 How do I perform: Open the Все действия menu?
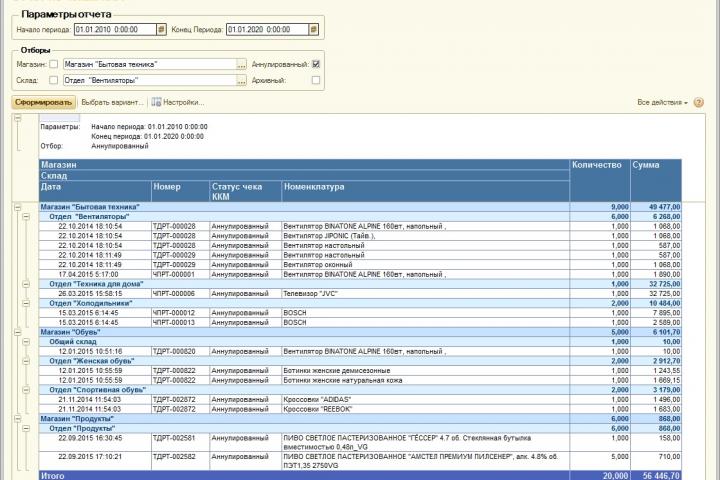click(x=662, y=102)
